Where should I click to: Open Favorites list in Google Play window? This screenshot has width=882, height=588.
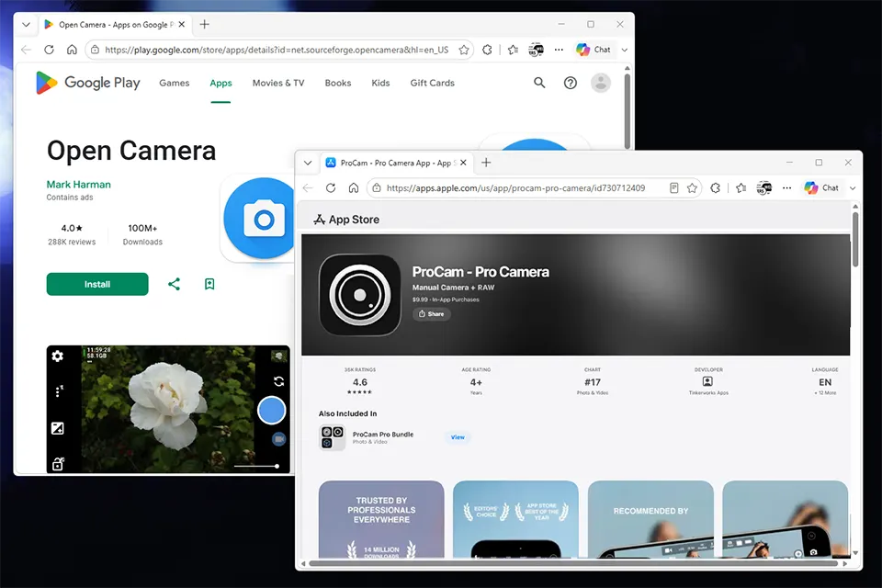pyautogui.click(x=513, y=50)
